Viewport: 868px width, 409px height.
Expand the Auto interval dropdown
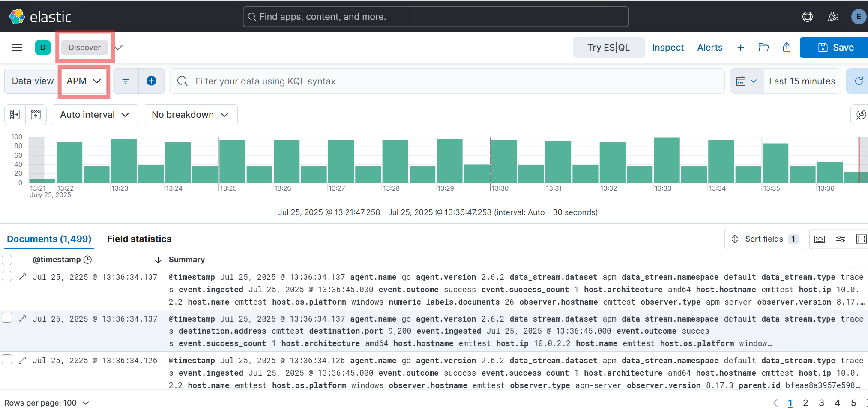95,115
